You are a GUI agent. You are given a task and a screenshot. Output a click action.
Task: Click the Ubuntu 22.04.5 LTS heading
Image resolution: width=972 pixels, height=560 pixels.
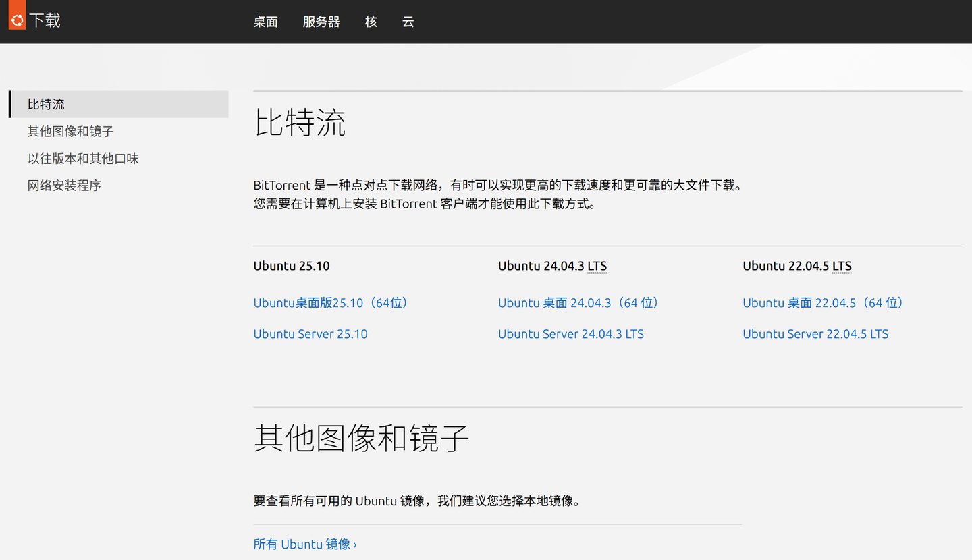pos(797,265)
